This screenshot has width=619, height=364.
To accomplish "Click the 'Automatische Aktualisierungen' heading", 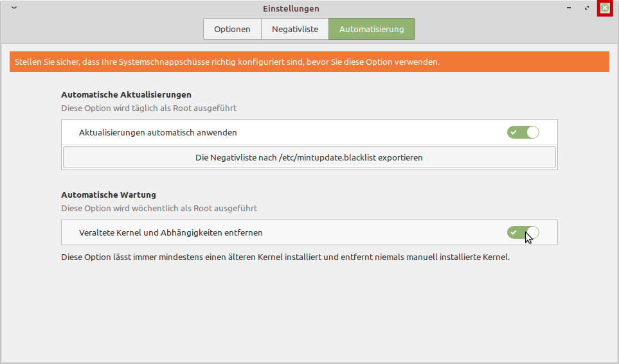I will pyautogui.click(x=126, y=94).
